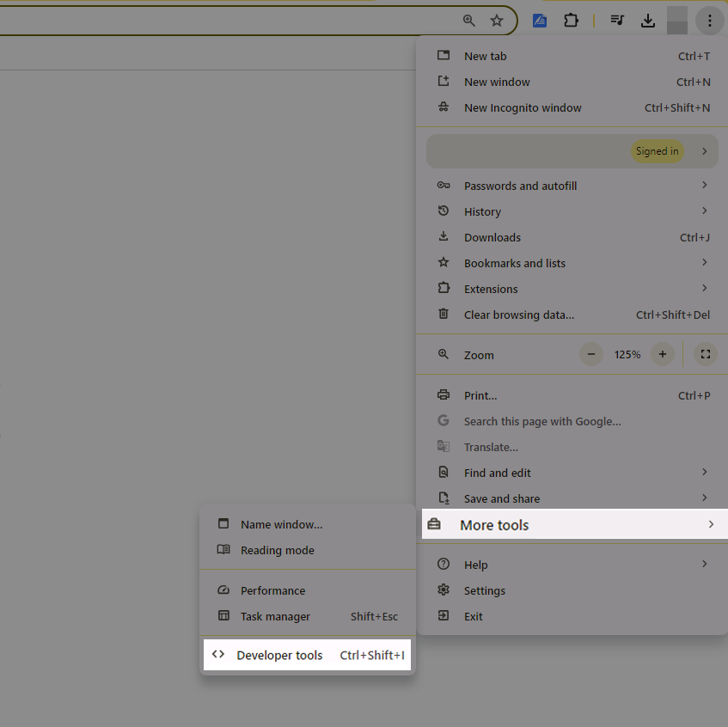
Task: Expand the History submenu arrow
Action: pyautogui.click(x=704, y=211)
